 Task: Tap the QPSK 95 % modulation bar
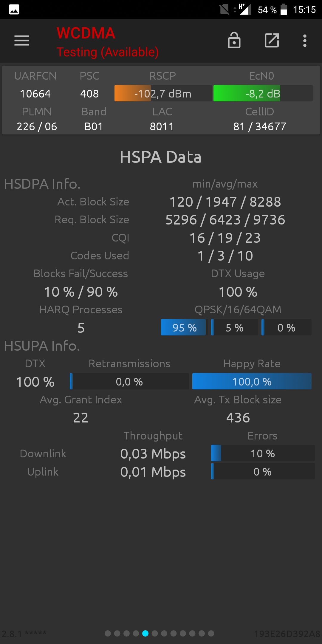183,327
